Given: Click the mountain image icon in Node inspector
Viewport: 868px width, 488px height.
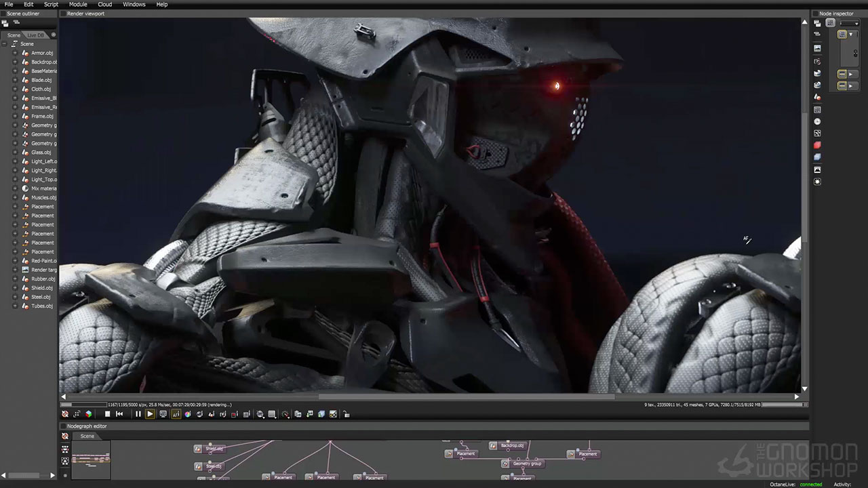Looking at the screenshot, I should [x=817, y=169].
